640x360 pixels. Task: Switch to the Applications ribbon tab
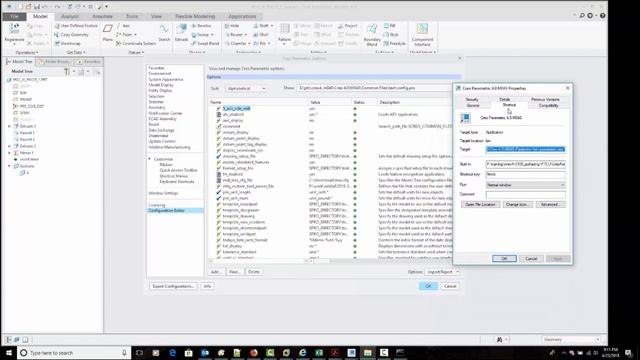click(242, 16)
